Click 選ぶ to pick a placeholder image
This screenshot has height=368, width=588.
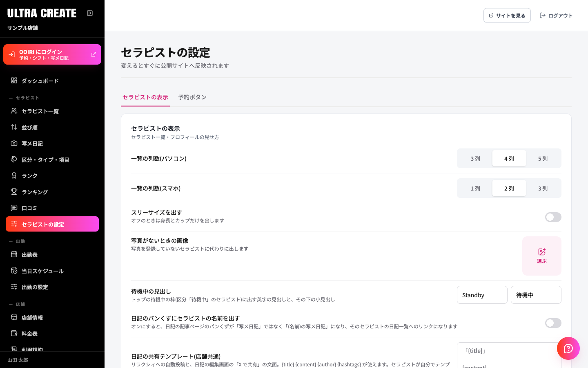point(542,256)
